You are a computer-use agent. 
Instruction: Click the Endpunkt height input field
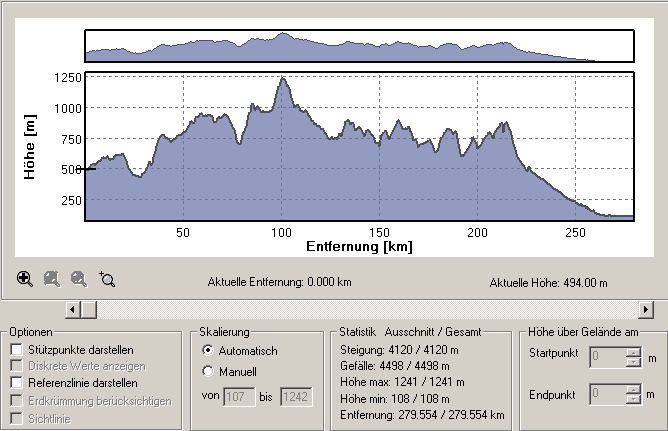click(x=606, y=394)
